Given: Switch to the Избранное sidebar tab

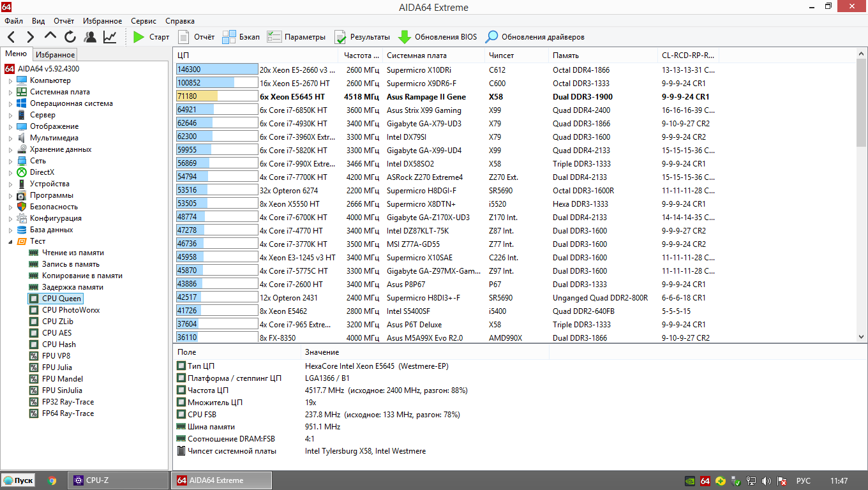Looking at the screenshot, I should (x=55, y=55).
